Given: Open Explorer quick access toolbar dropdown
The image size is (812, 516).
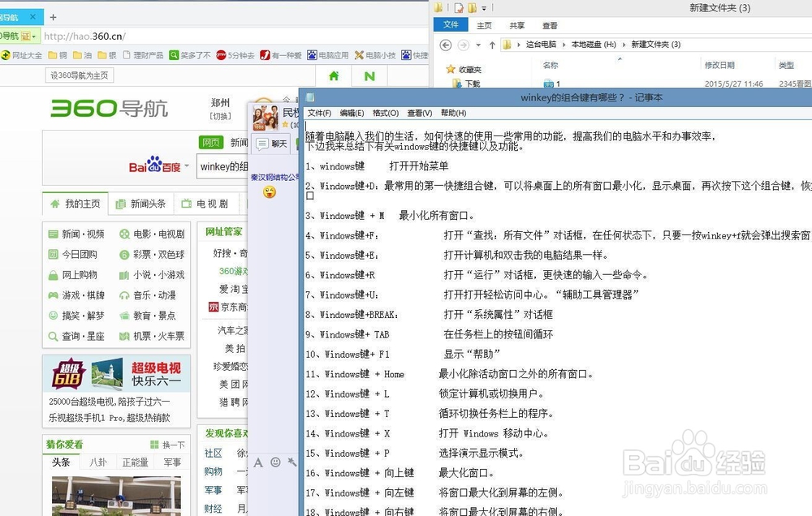Looking at the screenshot, I should coord(484,8).
